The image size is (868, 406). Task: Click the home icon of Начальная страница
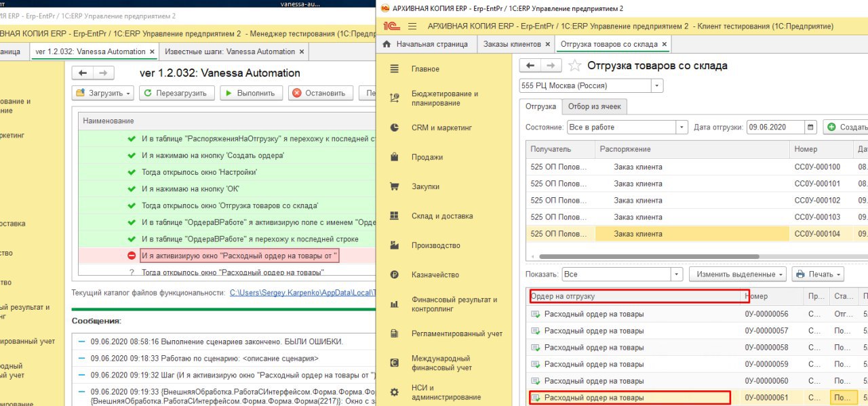pos(387,44)
